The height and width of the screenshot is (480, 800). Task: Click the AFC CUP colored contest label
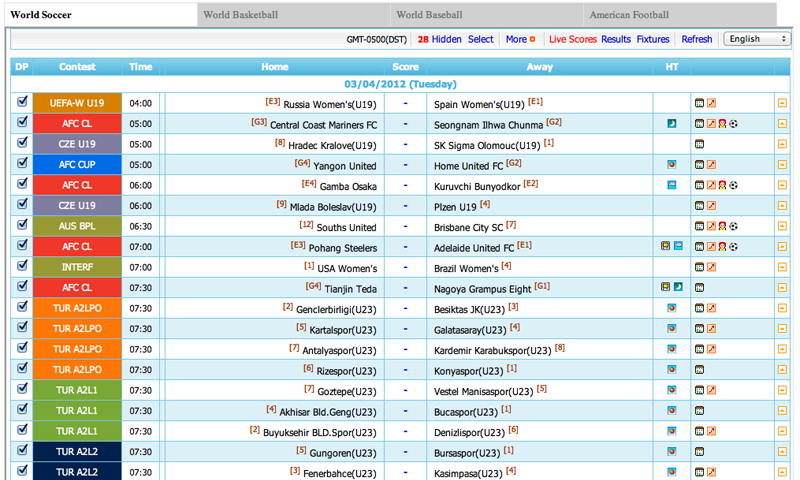pyautogui.click(x=77, y=165)
